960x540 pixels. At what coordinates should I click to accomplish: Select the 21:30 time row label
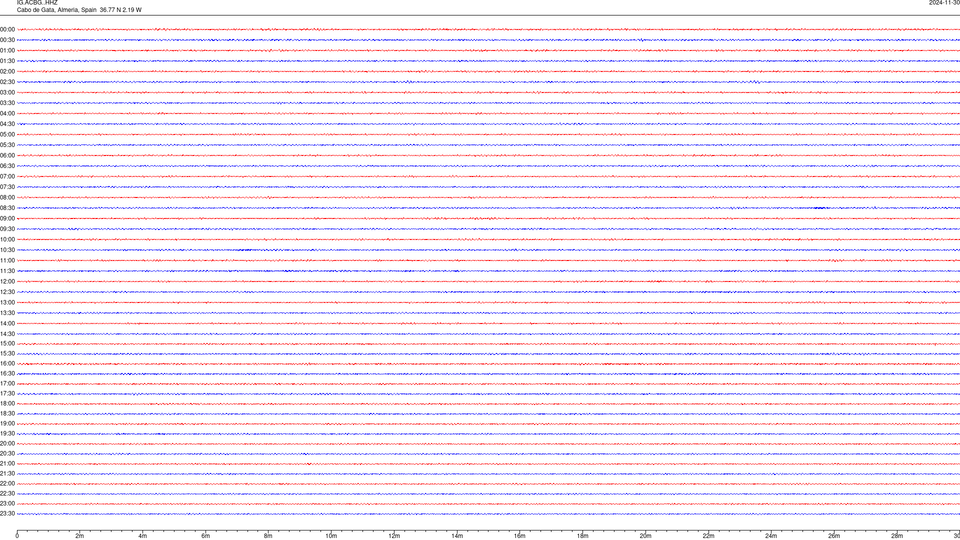pos(7,474)
